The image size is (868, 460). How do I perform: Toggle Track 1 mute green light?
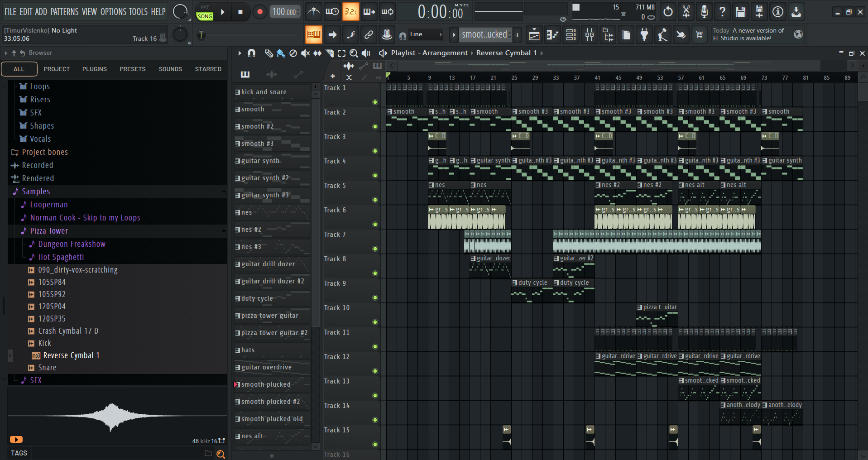pyautogui.click(x=375, y=102)
